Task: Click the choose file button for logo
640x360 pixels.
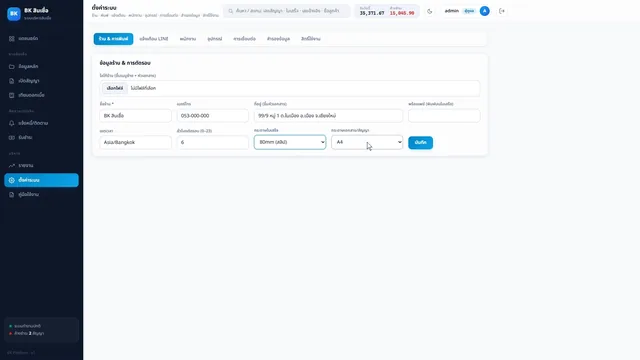Action: point(115,88)
